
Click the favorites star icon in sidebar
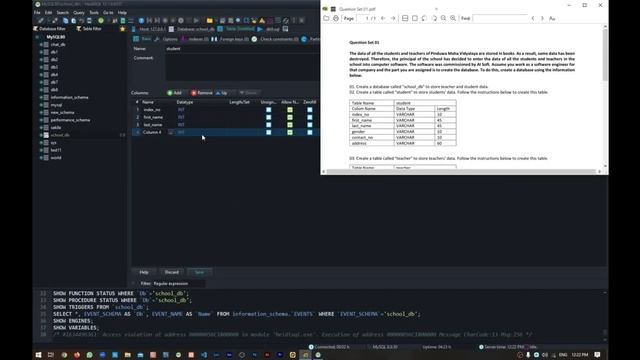[x=122, y=29]
